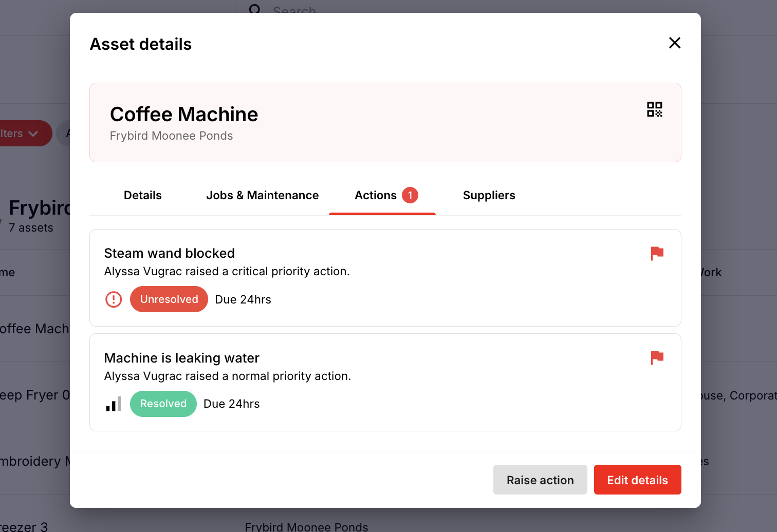Open the Steam wand blocked action
The image size is (777, 532).
pyautogui.click(x=385, y=278)
